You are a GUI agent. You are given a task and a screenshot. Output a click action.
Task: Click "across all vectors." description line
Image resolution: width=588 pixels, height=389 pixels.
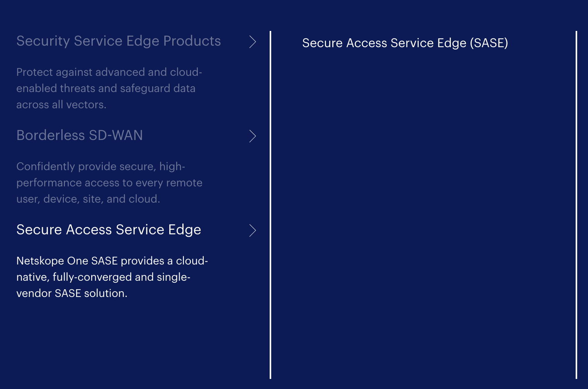coord(61,105)
